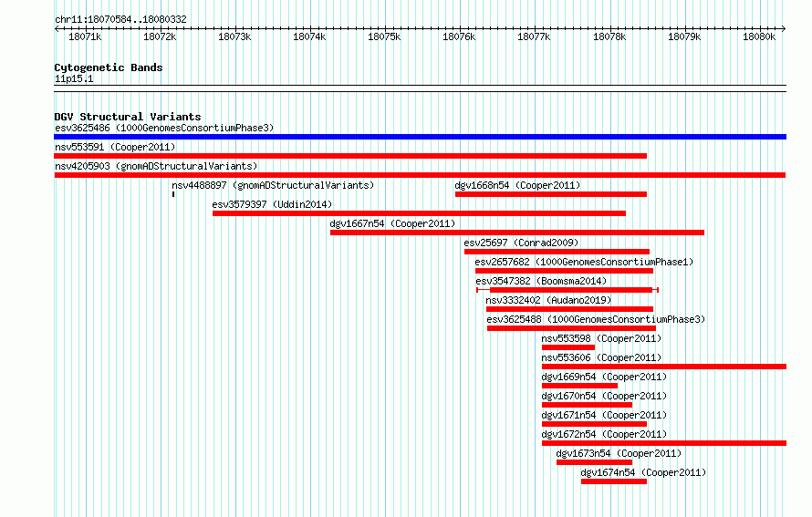812x517 pixels.
Task: Click the 18071k ruler tick
Action: pos(86,36)
